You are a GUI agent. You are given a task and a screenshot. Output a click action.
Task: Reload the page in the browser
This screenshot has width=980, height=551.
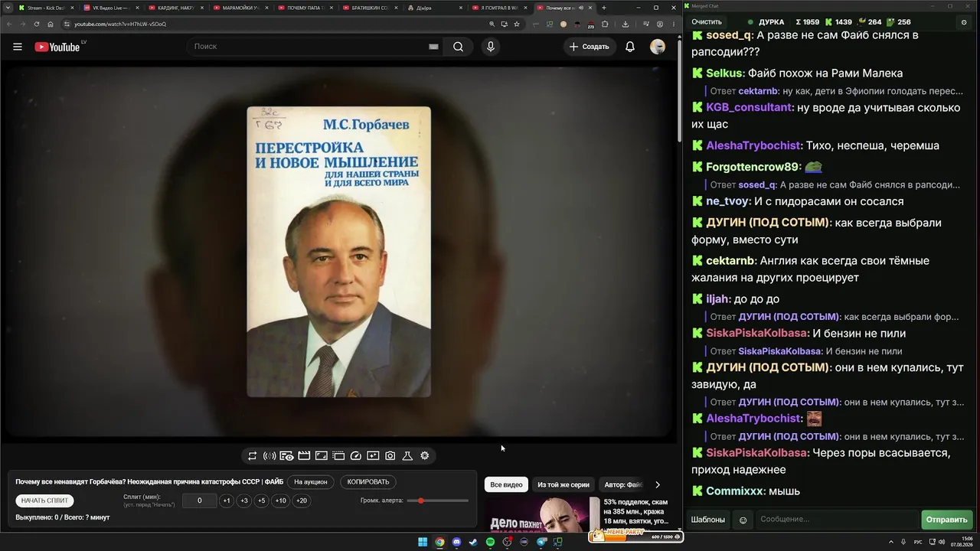(x=36, y=24)
